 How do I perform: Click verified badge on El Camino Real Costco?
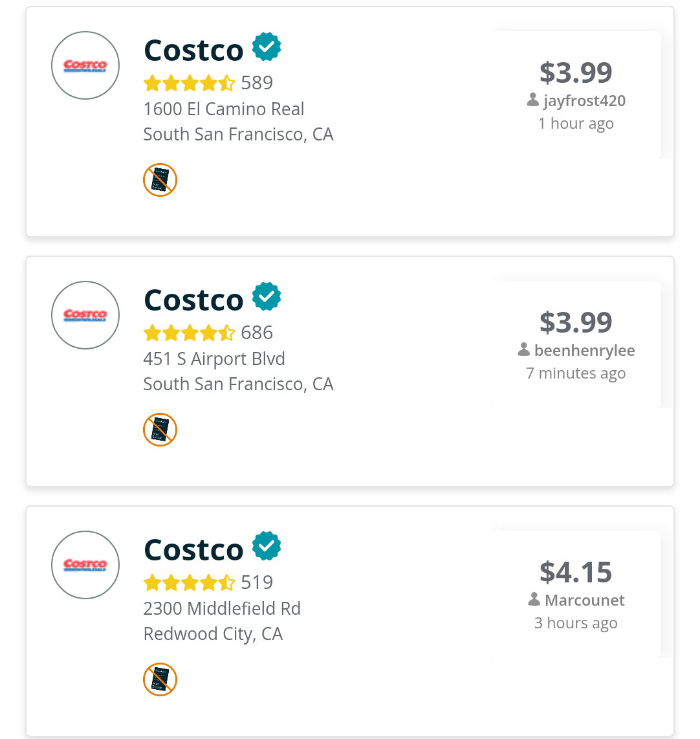coord(267,47)
